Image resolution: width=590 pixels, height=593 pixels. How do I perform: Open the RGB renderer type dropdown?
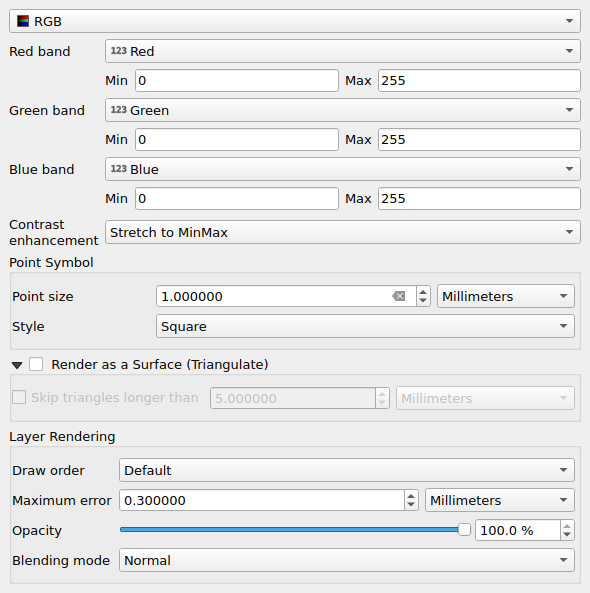[295, 21]
